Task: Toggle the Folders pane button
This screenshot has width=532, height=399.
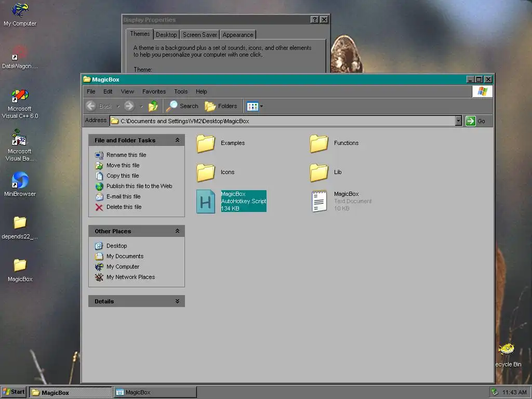Action: [x=221, y=106]
